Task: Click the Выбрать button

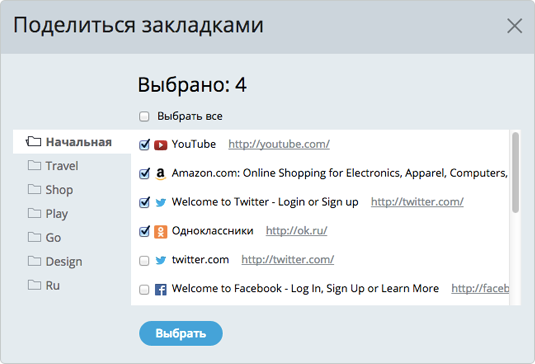Action: click(181, 333)
